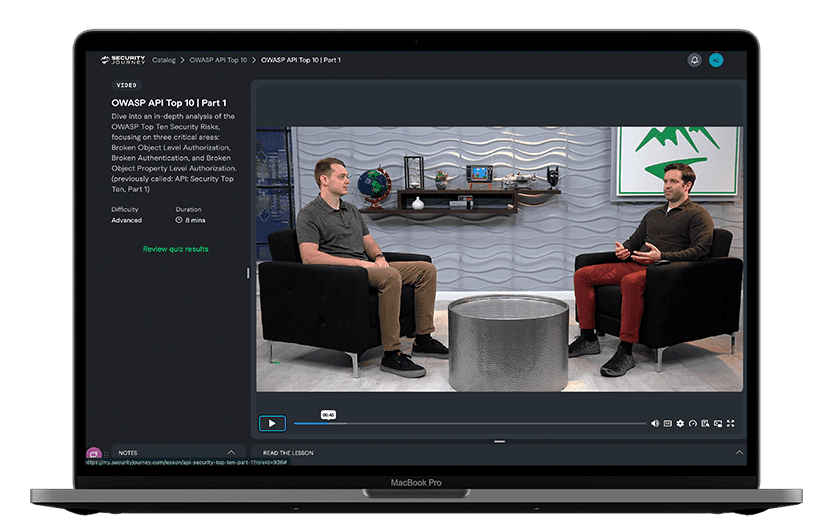Click current breadcrumb OWASP API Top 10 | Part 1
Screen dimensions: 835x529
(301, 60)
